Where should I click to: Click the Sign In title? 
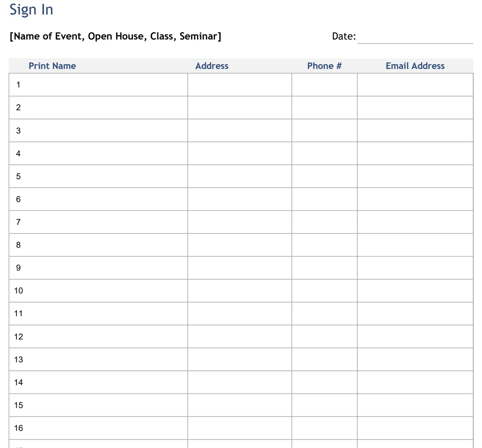click(31, 10)
